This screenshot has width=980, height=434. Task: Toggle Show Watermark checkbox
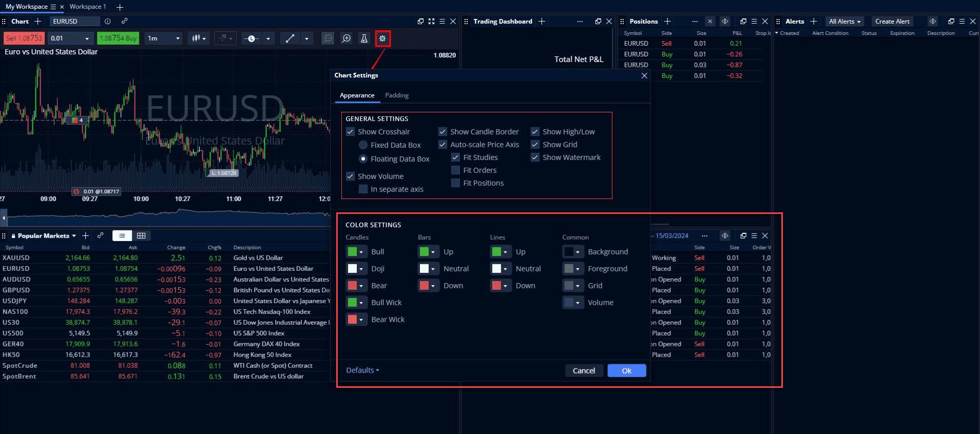535,157
